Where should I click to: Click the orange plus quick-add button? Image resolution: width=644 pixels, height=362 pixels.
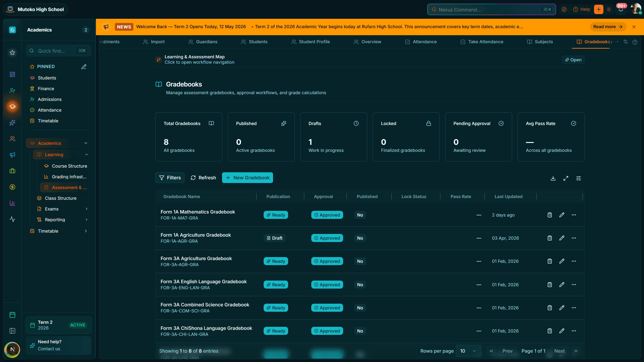click(x=599, y=10)
